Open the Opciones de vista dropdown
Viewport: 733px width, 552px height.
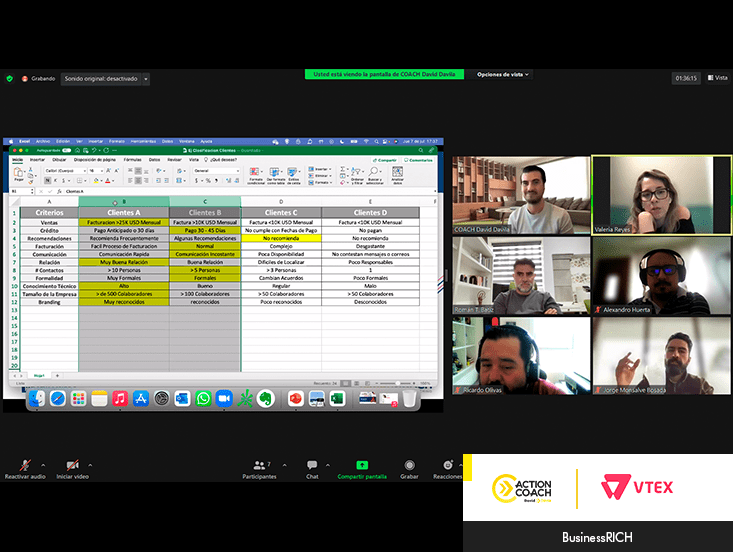click(x=502, y=74)
